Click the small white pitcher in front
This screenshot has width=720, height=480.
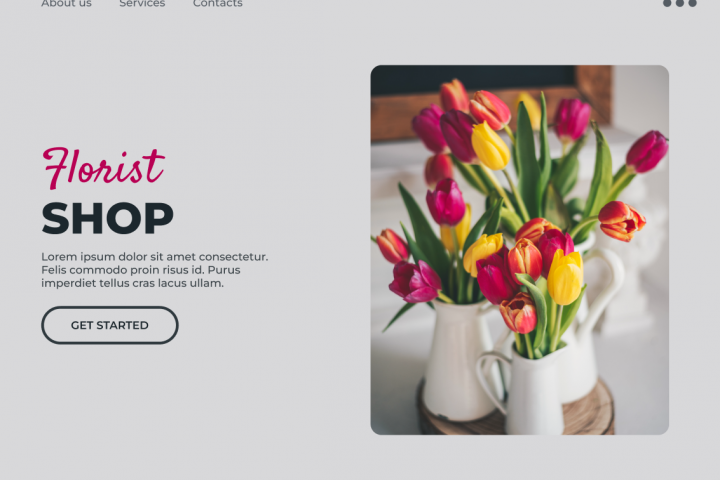[x=528, y=390]
